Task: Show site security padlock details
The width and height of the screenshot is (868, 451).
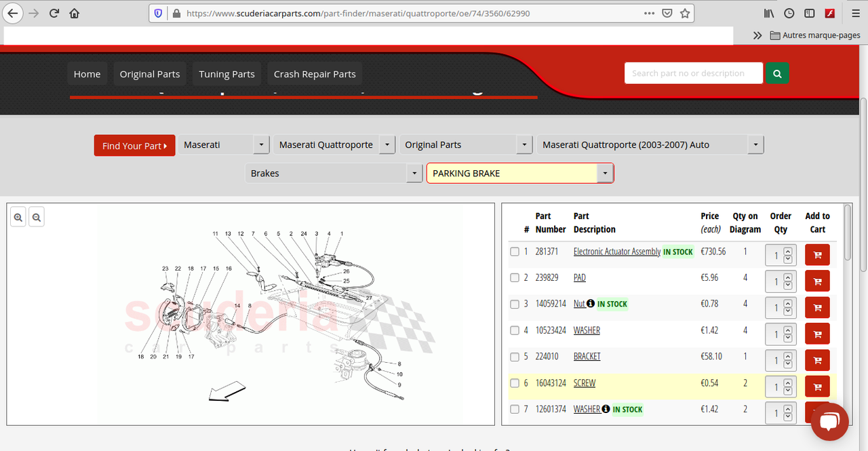Action: click(176, 13)
